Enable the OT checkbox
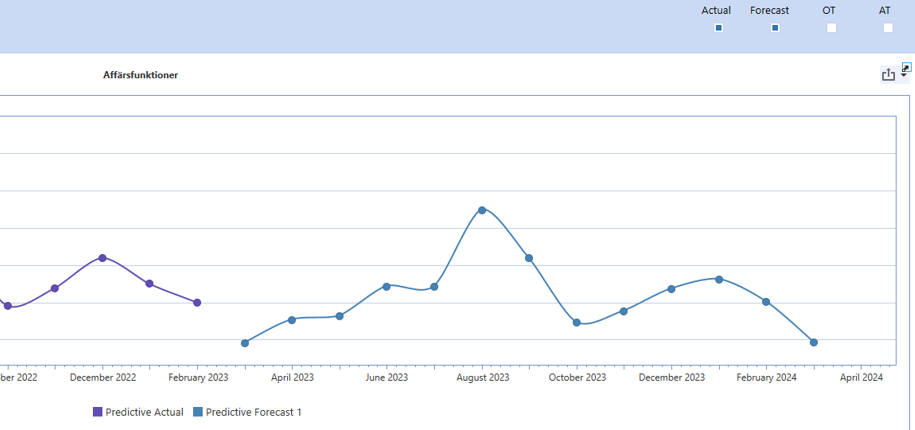 click(831, 28)
